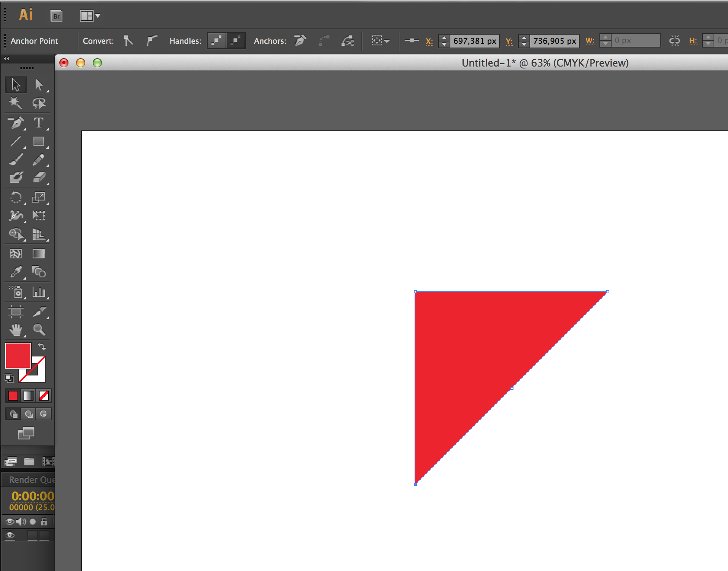Open the X position label link

point(429,41)
